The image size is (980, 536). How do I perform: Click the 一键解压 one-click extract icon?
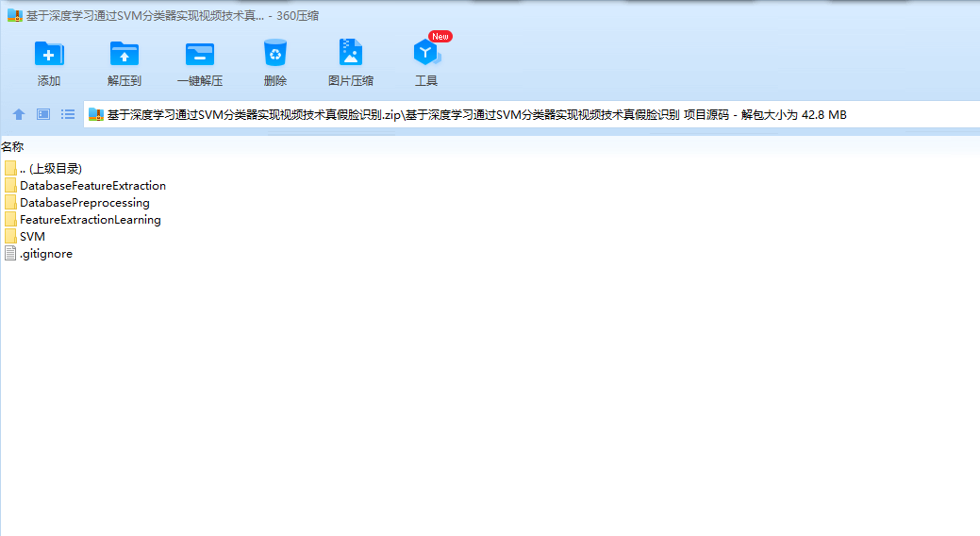(200, 54)
